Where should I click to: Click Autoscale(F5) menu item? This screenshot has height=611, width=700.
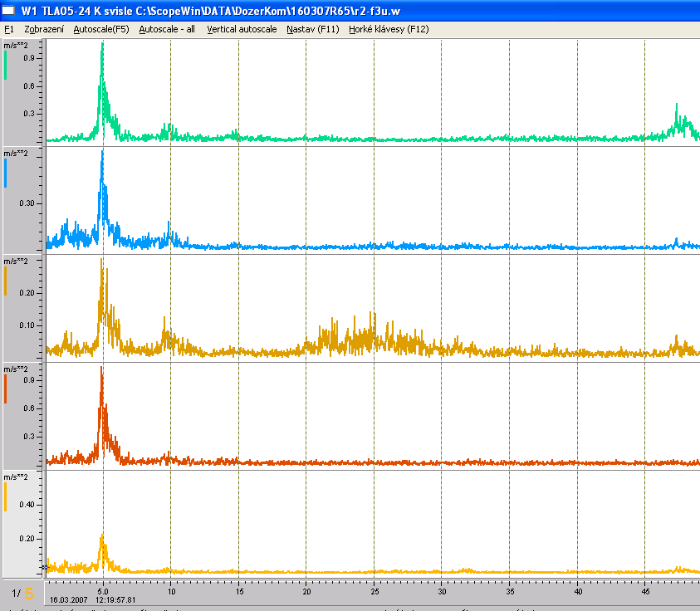pos(101,29)
